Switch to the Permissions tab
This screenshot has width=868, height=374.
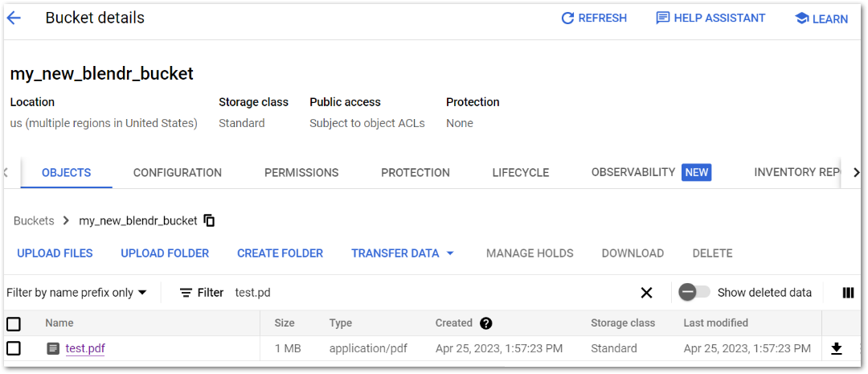coord(301,173)
